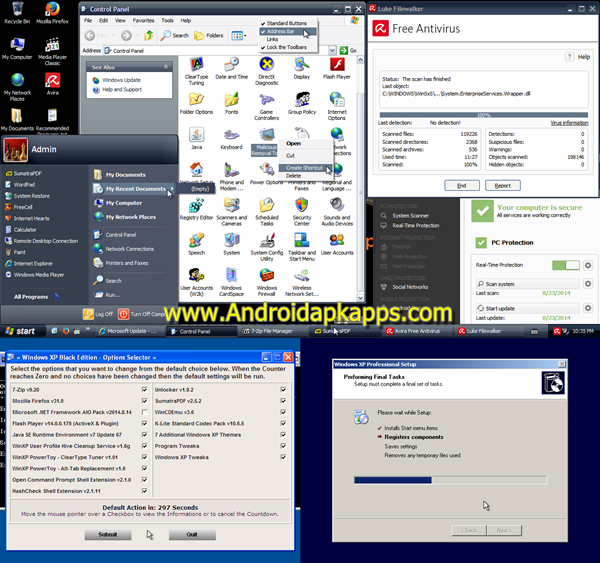Open the Views dropdown in Control Panel toolbar

click(x=239, y=36)
